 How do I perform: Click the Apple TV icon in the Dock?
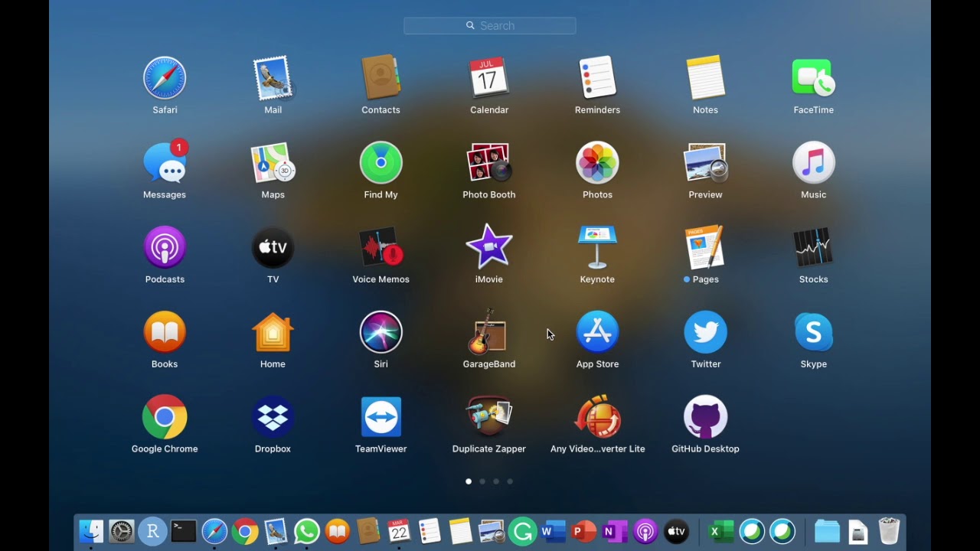tap(676, 531)
